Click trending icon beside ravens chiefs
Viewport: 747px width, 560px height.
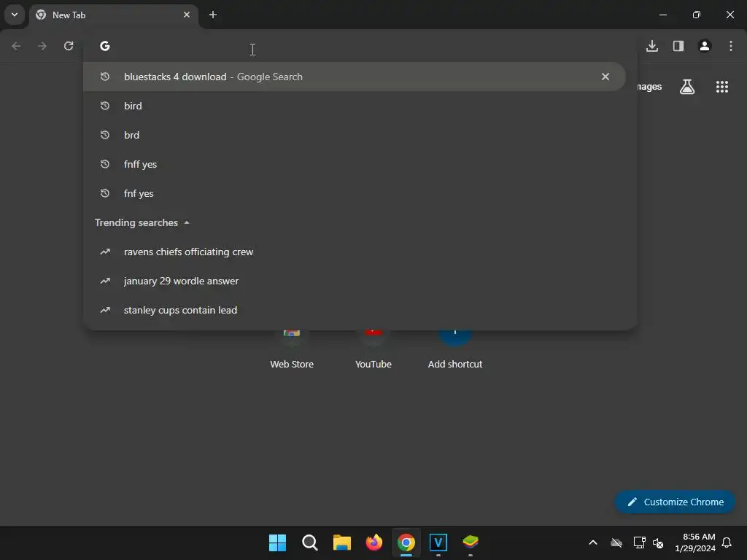(105, 252)
